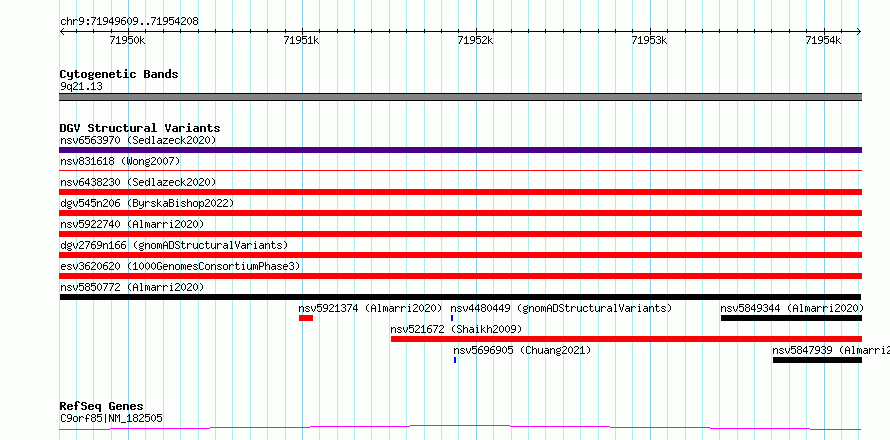Select the red nsv521672 variant bar
Screen dimensions: 890x440
point(627,339)
